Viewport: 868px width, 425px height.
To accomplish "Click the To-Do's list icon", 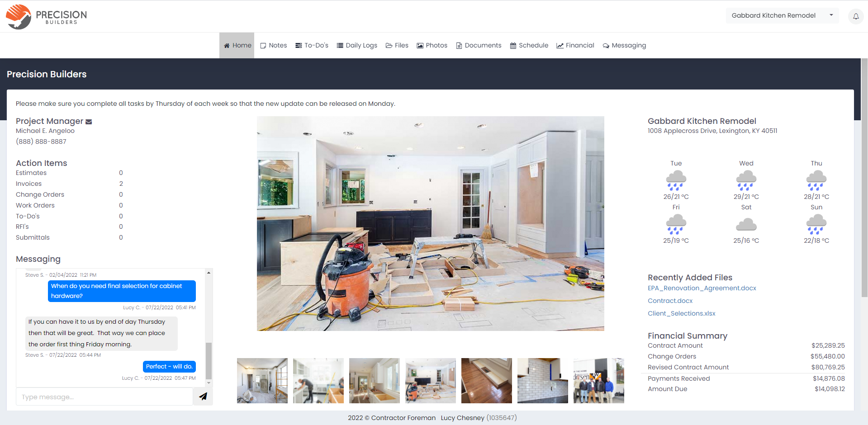I will click(x=299, y=45).
